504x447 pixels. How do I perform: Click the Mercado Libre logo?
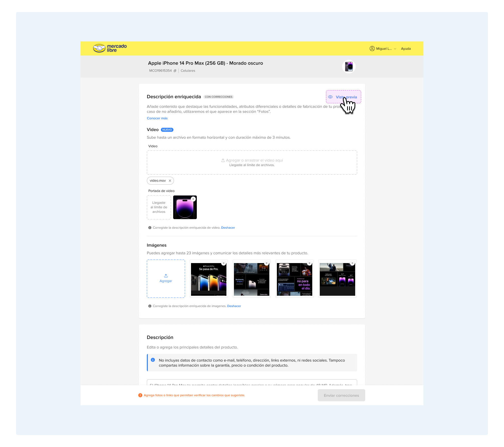tap(110, 48)
